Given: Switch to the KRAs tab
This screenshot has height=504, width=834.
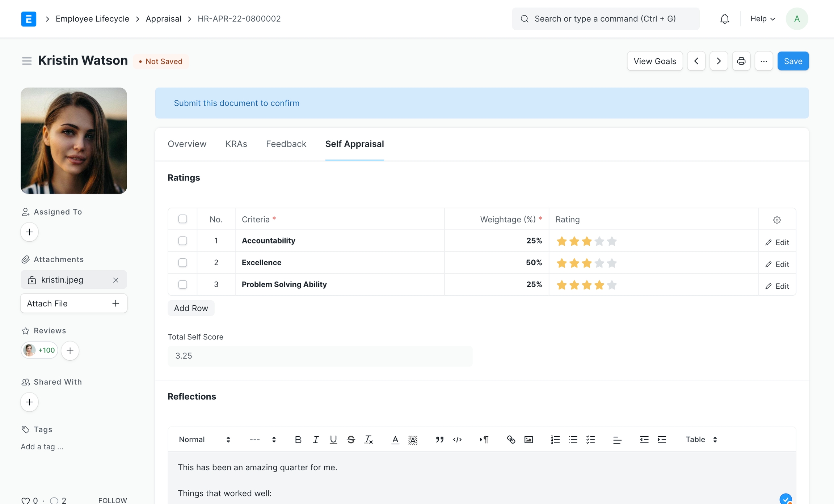Looking at the screenshot, I should click(x=236, y=144).
